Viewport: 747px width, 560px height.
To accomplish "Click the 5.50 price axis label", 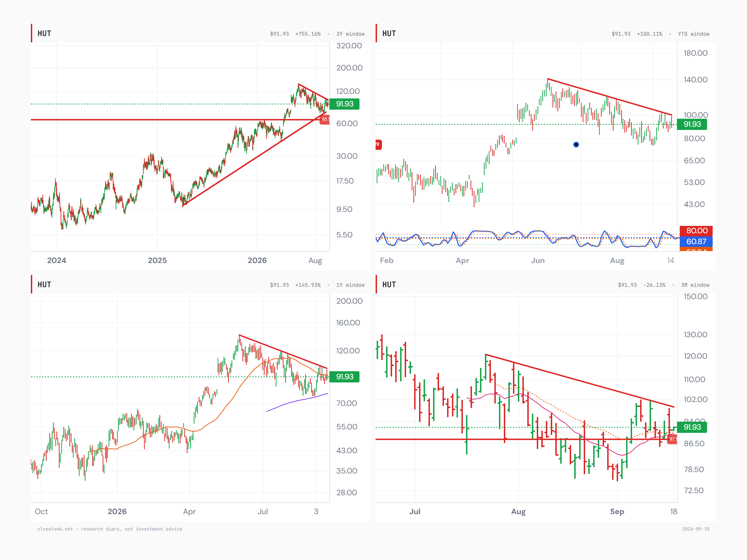I will click(344, 235).
